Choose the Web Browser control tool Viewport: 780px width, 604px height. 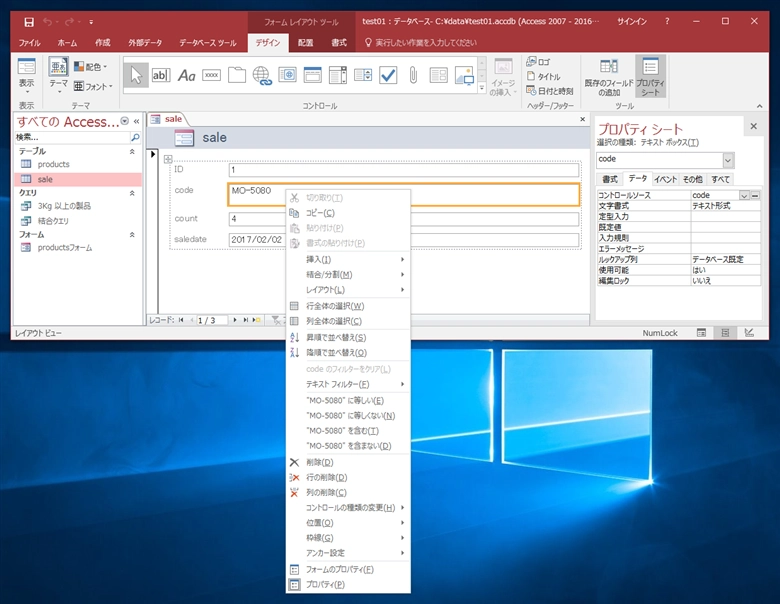[288, 76]
